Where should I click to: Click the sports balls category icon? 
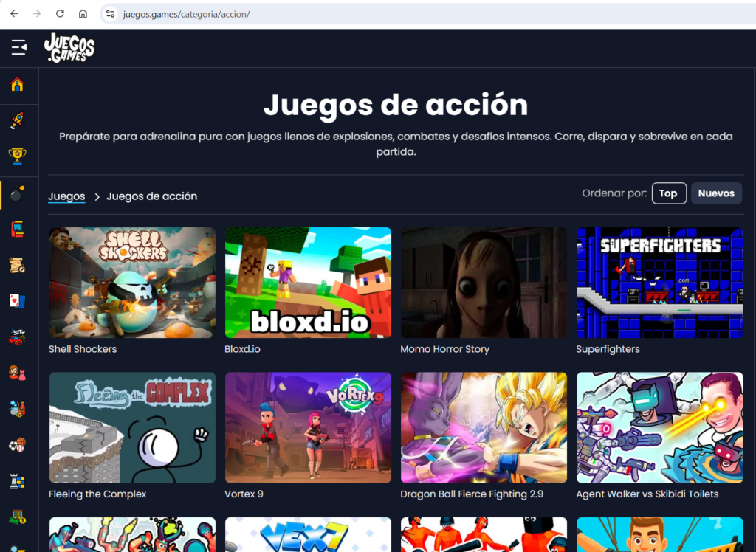point(17,445)
